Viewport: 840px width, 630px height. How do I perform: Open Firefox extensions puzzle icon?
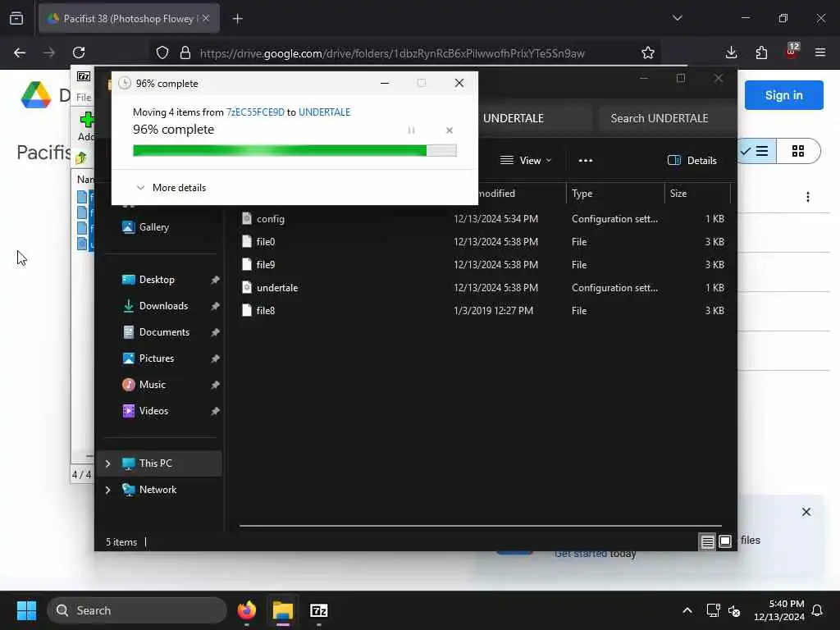pyautogui.click(x=761, y=52)
